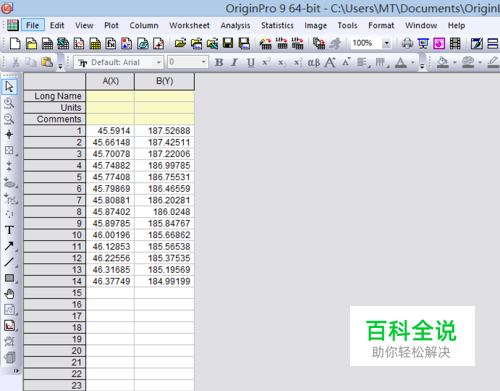The width and height of the screenshot is (500, 391).
Task: Click the New Graph toolbar icon
Action: [79, 43]
